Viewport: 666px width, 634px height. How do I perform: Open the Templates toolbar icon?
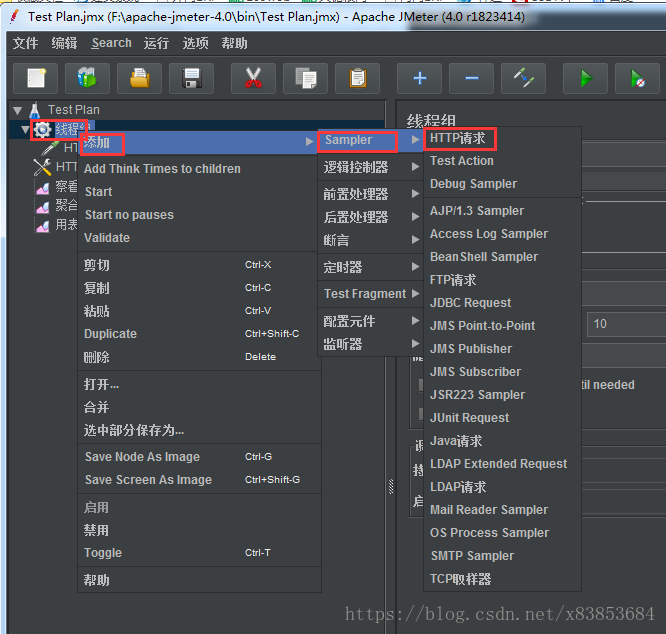point(87,78)
